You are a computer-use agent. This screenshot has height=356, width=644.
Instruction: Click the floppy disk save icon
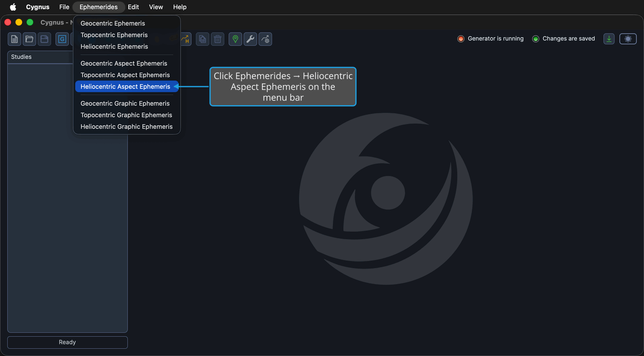click(x=44, y=39)
